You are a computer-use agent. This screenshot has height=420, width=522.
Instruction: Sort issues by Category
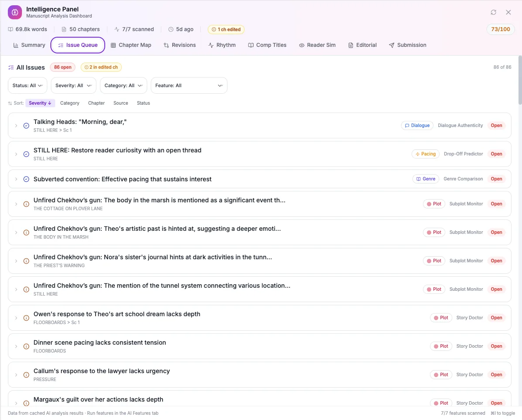(x=70, y=103)
